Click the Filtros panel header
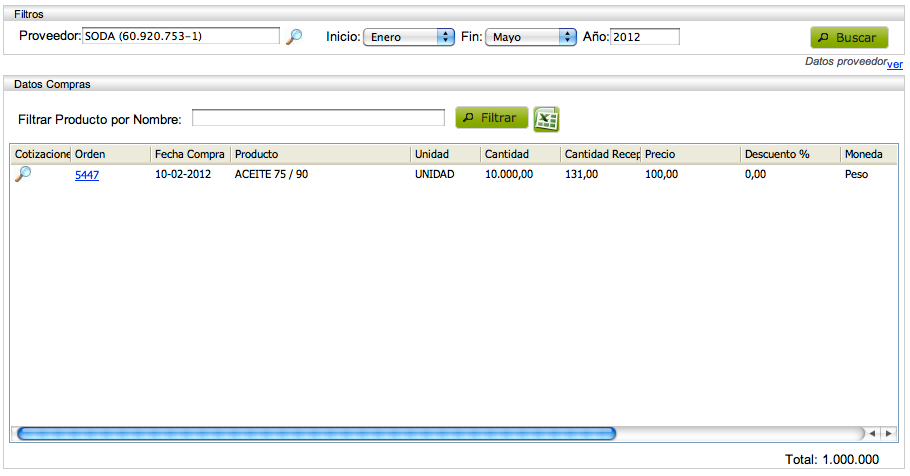 click(x=454, y=13)
